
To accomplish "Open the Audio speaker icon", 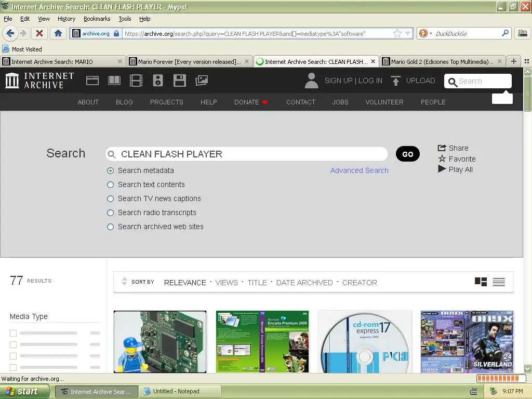I will click(x=158, y=81).
